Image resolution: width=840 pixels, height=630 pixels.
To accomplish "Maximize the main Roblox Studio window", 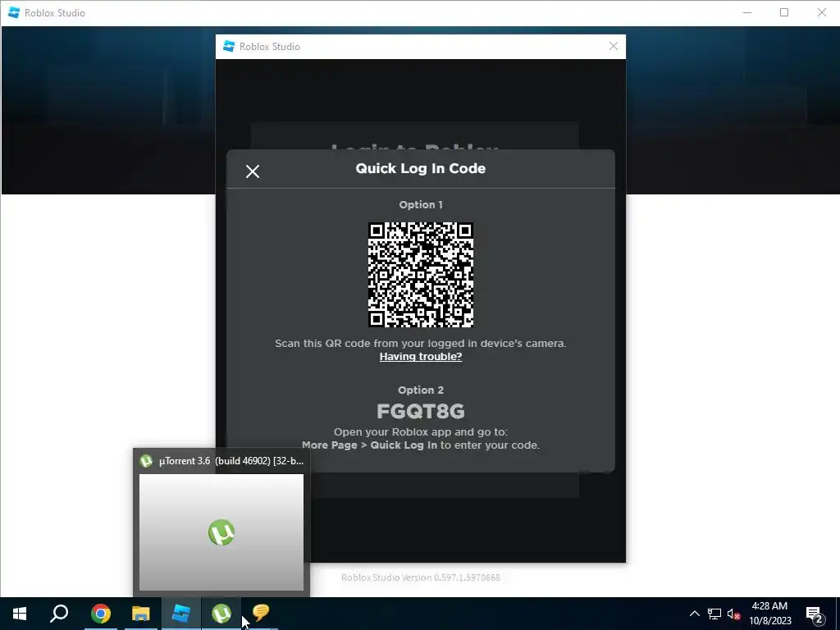I will click(x=784, y=13).
